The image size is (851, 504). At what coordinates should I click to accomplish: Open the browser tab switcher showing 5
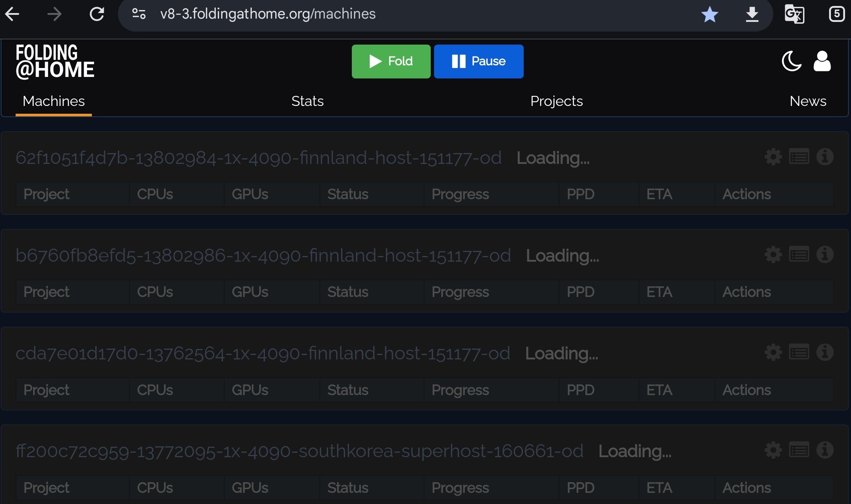[x=836, y=14]
